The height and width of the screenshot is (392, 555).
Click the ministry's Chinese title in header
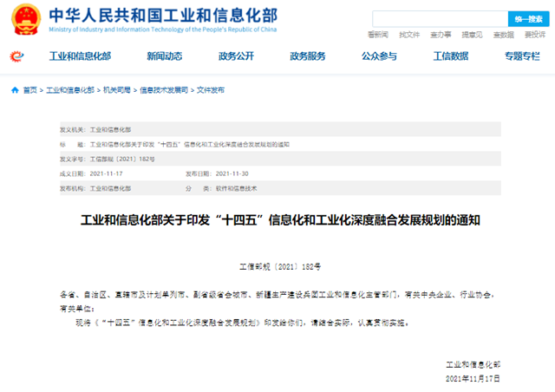(163, 16)
